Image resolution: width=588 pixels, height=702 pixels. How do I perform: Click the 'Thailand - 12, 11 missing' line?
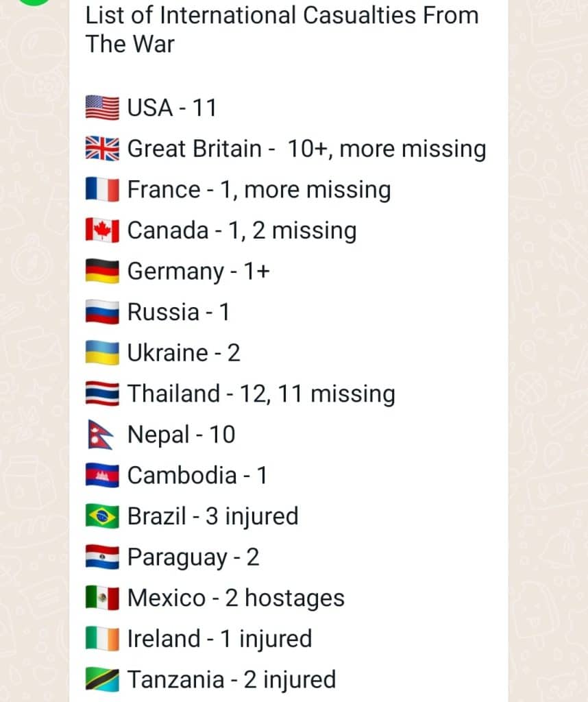click(x=241, y=394)
